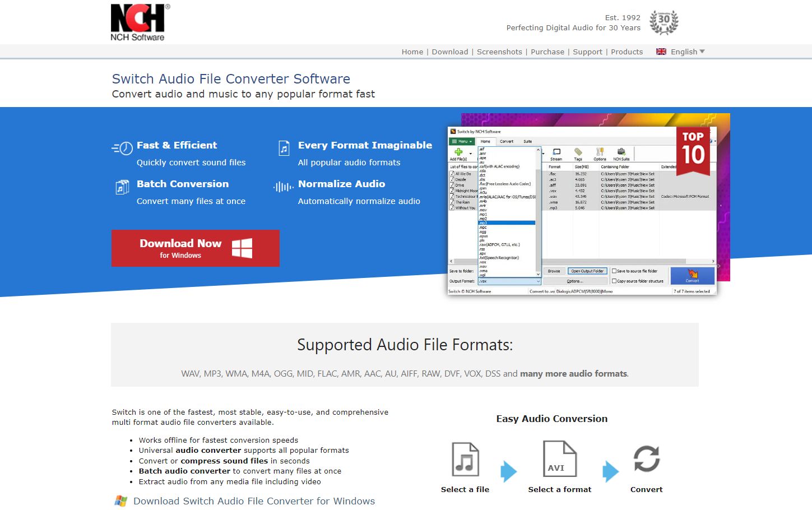The height and width of the screenshot is (510, 812).
Task: Open Support in site navigation
Action: pyautogui.click(x=587, y=52)
